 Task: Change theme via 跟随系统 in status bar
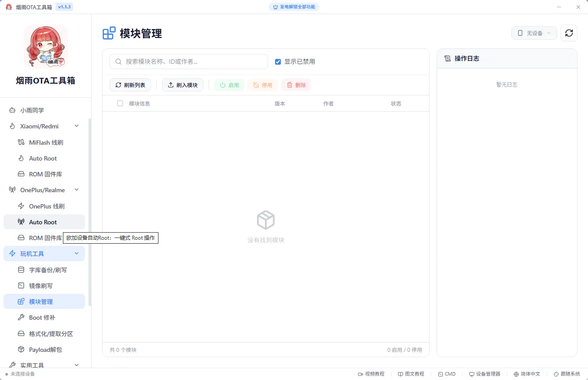click(567, 374)
